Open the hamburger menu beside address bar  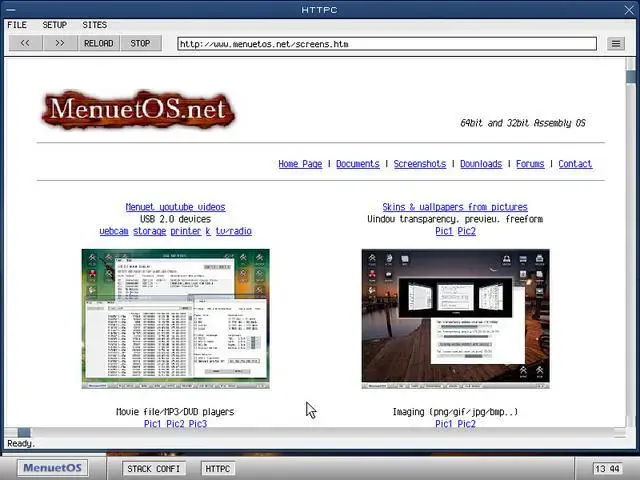click(x=615, y=43)
